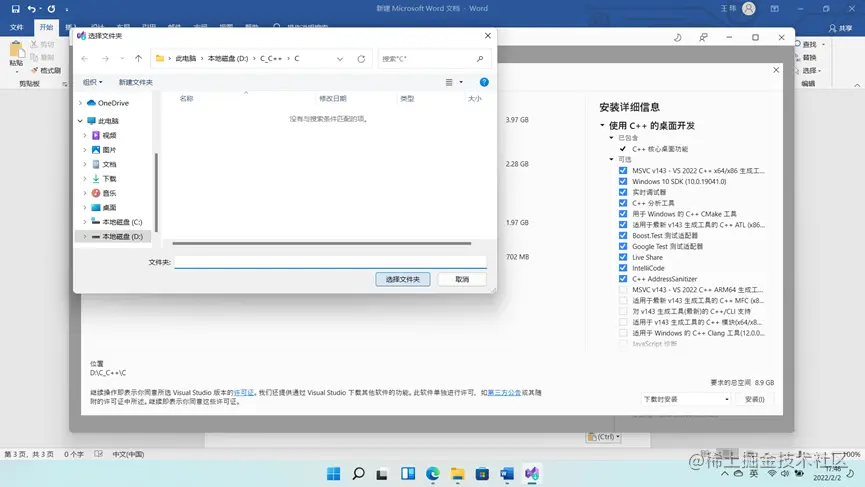Click the 安装 button in installer
Viewport: 865px width, 487px height.
(x=755, y=399)
